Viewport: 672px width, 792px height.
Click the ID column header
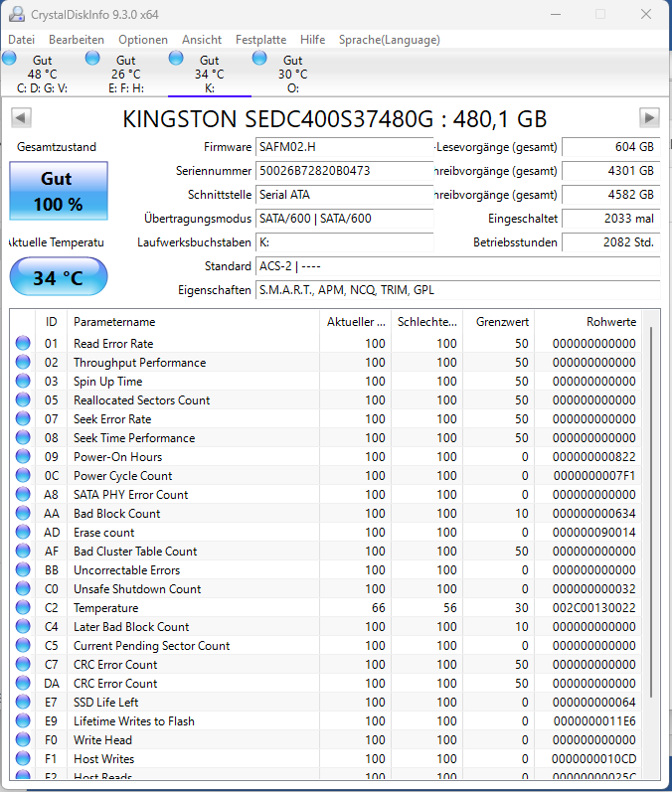(51, 322)
